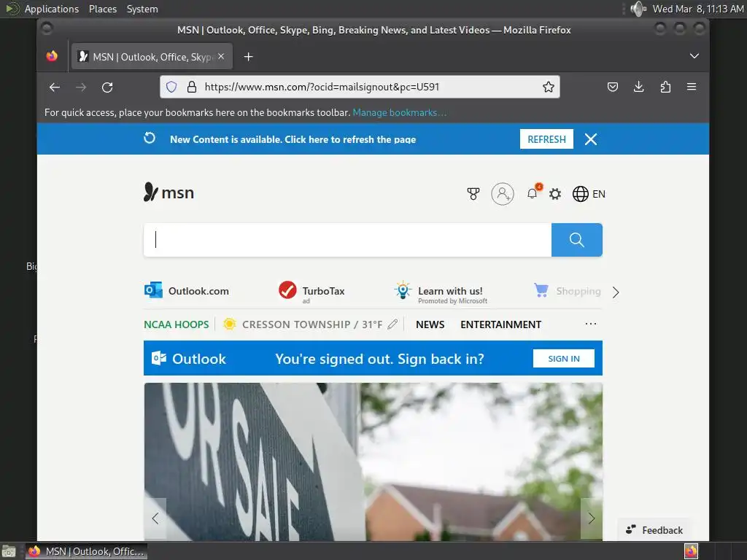Open MSN notifications bell
The height and width of the screenshot is (560, 747).
[533, 192]
